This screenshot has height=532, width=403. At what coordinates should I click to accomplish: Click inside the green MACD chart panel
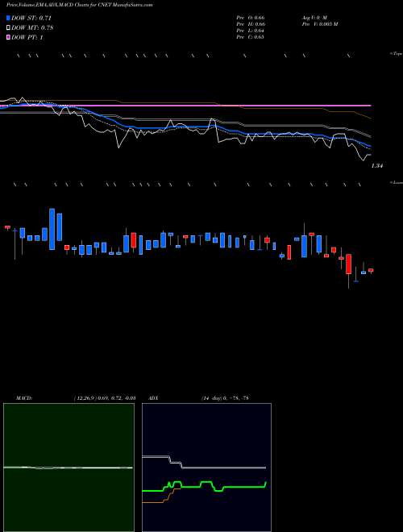(69, 468)
